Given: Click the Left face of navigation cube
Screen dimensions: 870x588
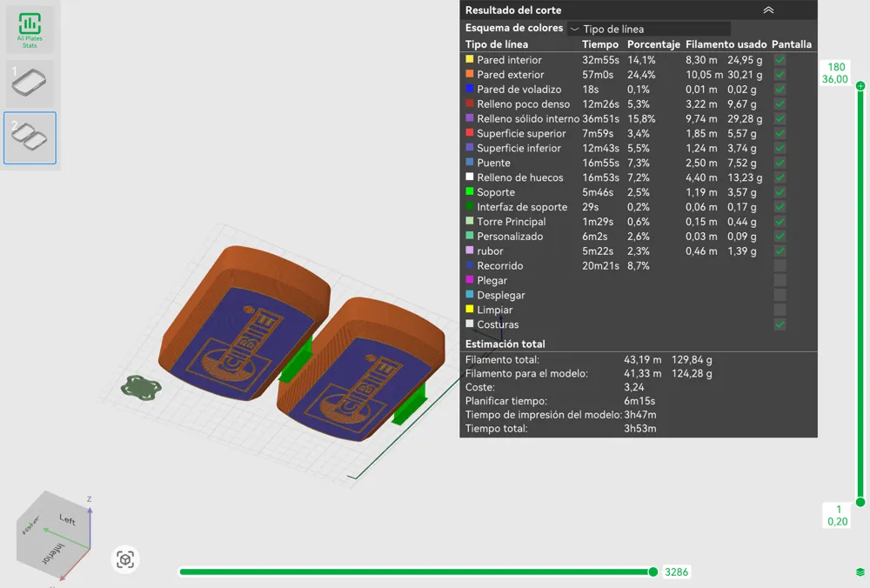Looking at the screenshot, I should pos(67,520).
